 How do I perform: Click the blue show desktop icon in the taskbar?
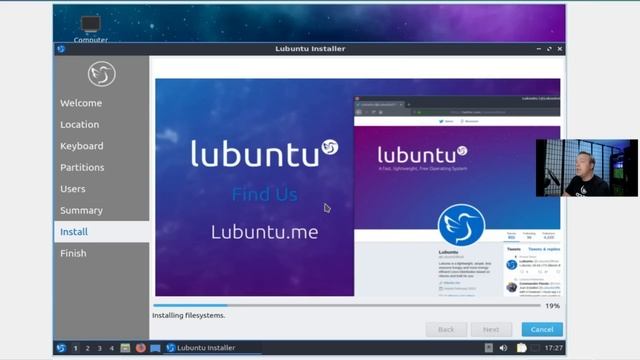[155, 348]
